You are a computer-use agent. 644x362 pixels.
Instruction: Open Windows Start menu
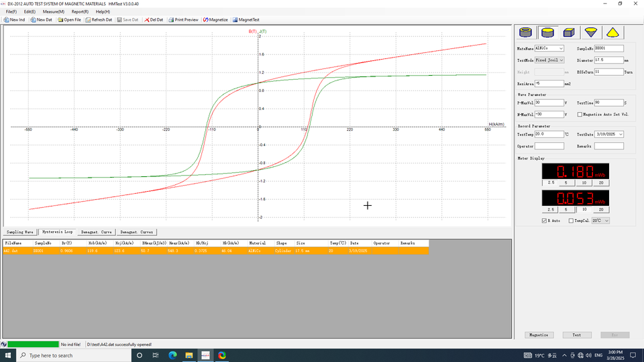tap(8, 355)
